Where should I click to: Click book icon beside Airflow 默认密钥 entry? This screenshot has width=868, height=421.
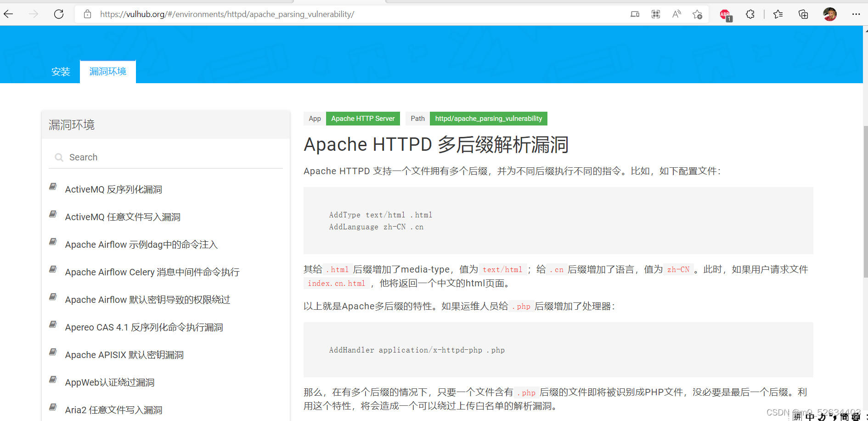(53, 297)
